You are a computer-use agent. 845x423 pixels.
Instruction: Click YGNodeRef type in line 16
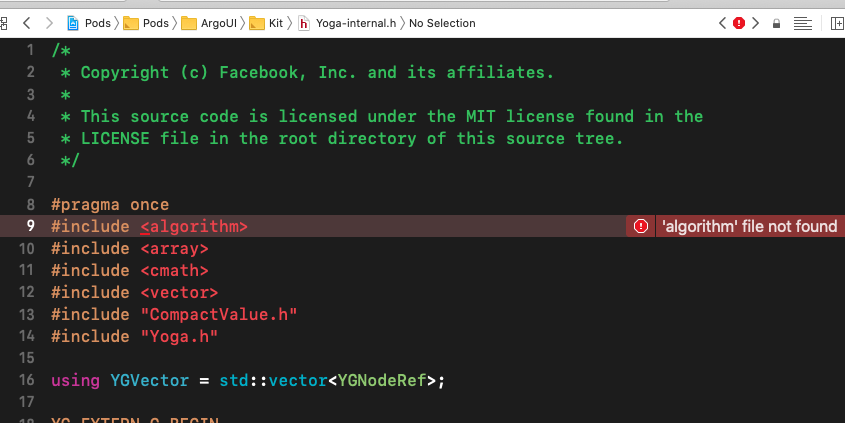(384, 380)
